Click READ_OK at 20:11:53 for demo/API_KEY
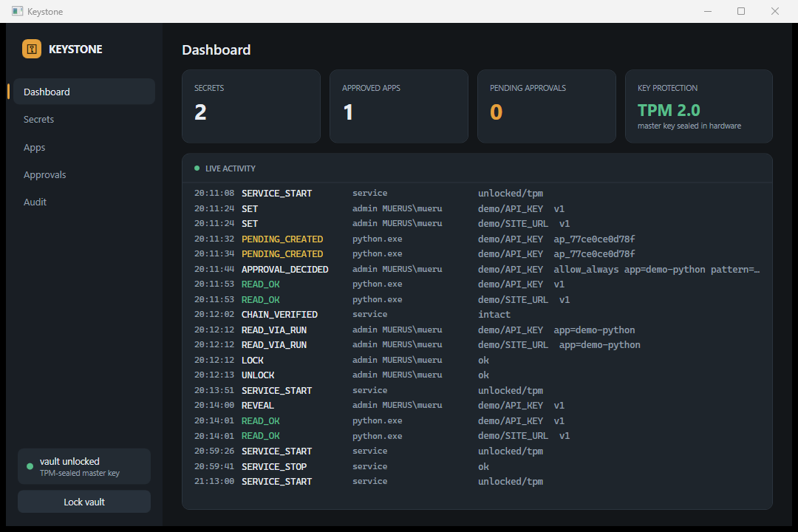Viewport: 798px width, 532px height. 261,284
